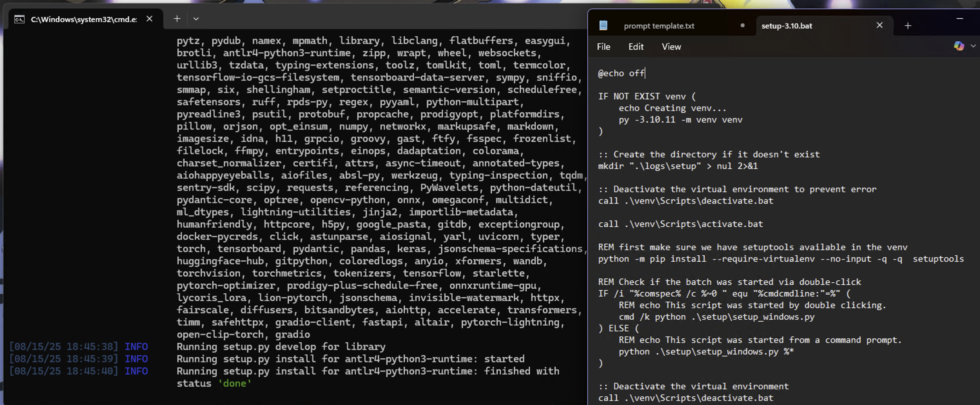The width and height of the screenshot is (980, 405).
Task: Open a new terminal tab with the plus icon
Action: 177,19
